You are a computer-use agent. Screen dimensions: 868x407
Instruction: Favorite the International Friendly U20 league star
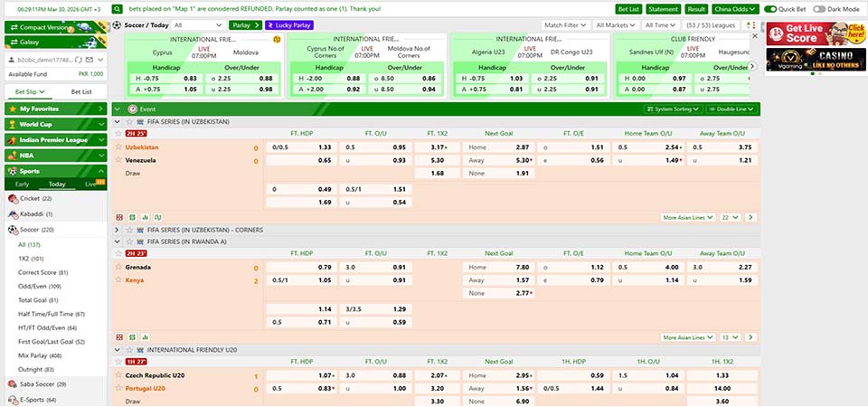tap(129, 350)
